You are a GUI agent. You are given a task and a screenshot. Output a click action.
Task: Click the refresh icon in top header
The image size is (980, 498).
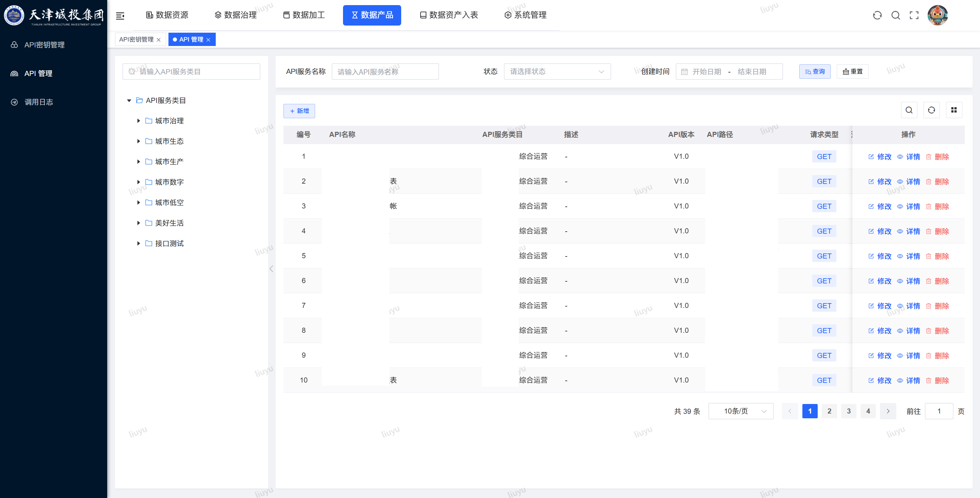(x=877, y=15)
